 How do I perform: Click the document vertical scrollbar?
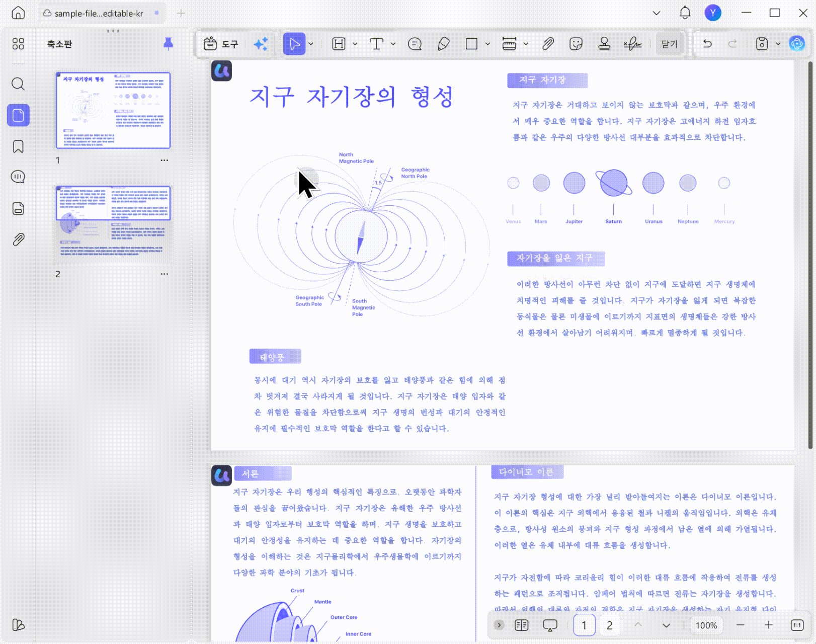click(810, 254)
